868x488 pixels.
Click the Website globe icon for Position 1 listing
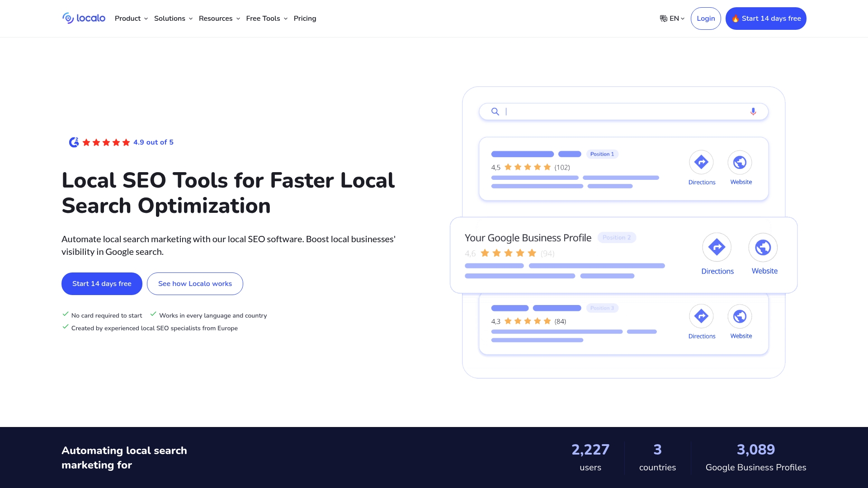pyautogui.click(x=740, y=161)
